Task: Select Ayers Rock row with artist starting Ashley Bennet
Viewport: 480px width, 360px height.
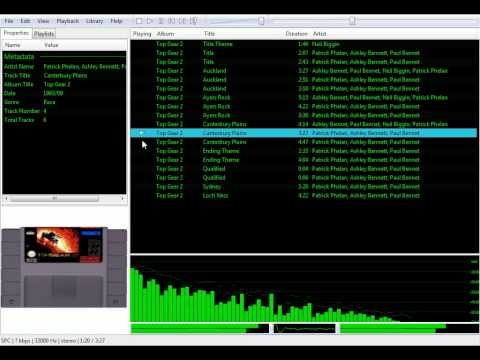Action: 303,98
